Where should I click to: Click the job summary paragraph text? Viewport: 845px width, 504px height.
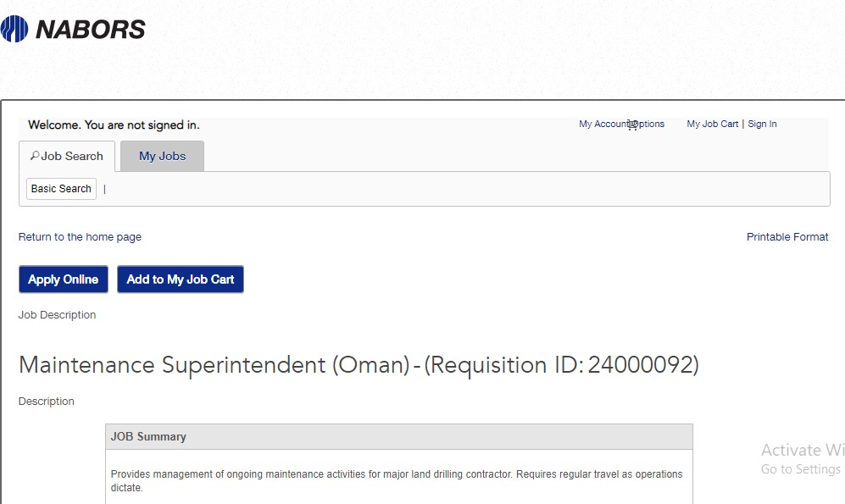pos(397,481)
